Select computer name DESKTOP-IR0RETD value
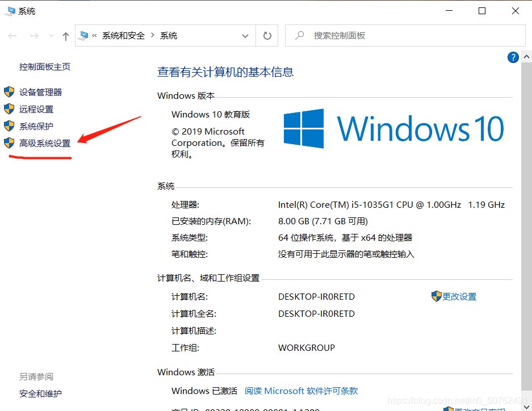Screen dimensions: 532x411 317,297
